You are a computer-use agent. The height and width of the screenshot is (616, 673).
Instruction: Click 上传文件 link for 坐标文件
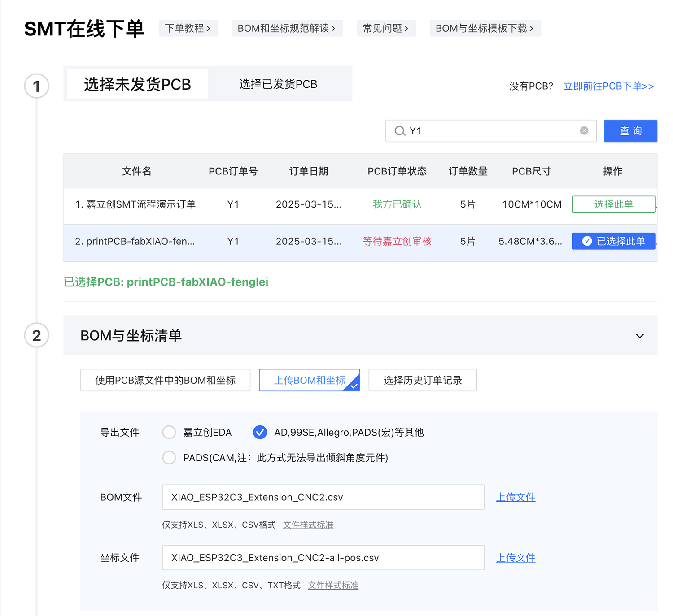(x=516, y=558)
